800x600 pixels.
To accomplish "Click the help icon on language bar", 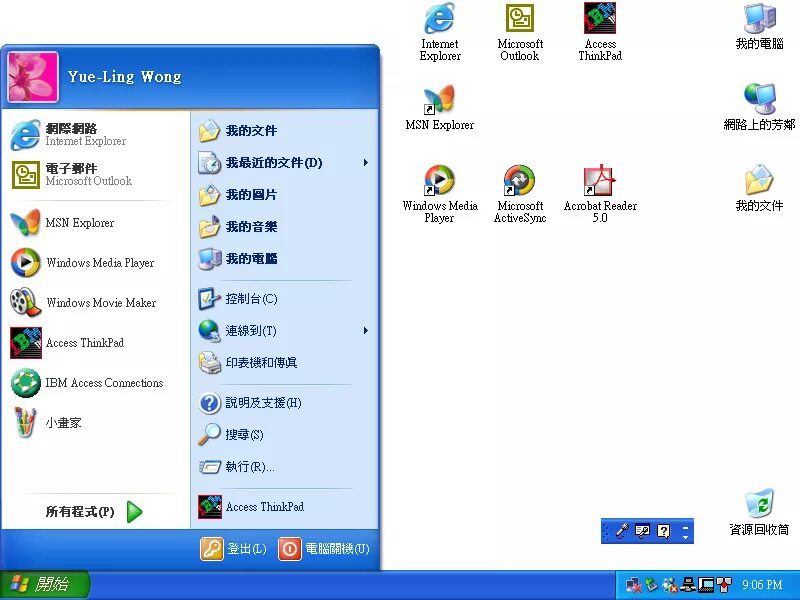I will point(663,531).
